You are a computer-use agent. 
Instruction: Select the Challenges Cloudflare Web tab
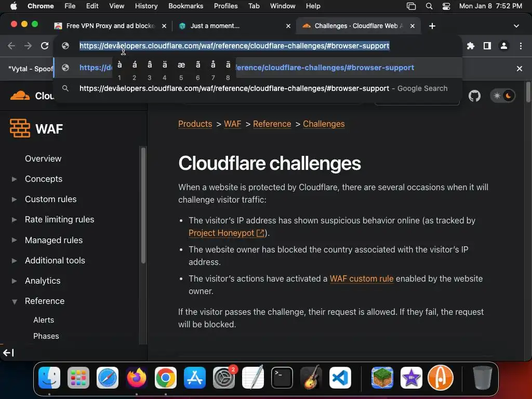(358, 26)
